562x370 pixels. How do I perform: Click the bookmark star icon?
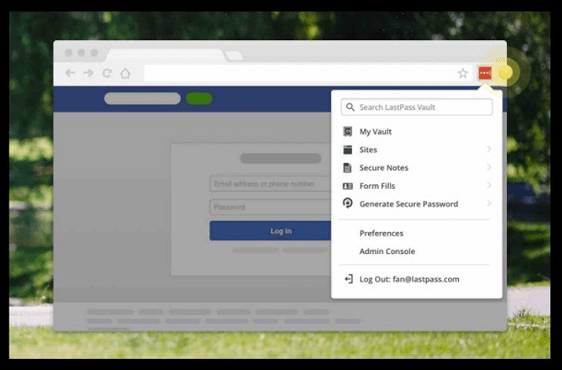463,73
